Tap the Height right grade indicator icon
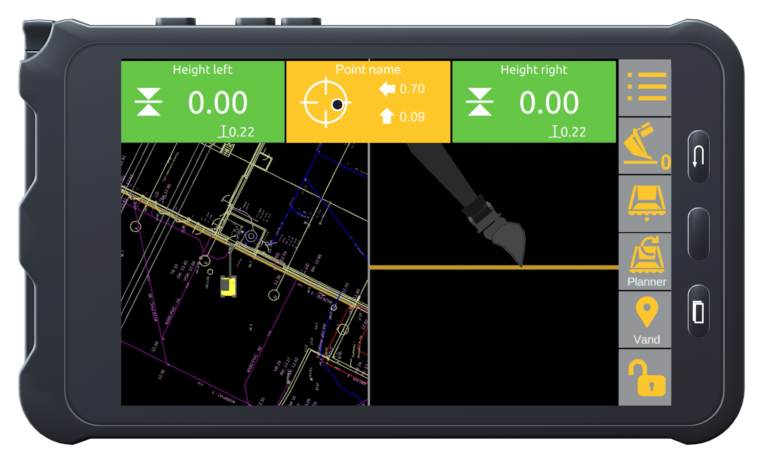Image resolution: width=768 pixels, height=462 pixels. (x=479, y=103)
